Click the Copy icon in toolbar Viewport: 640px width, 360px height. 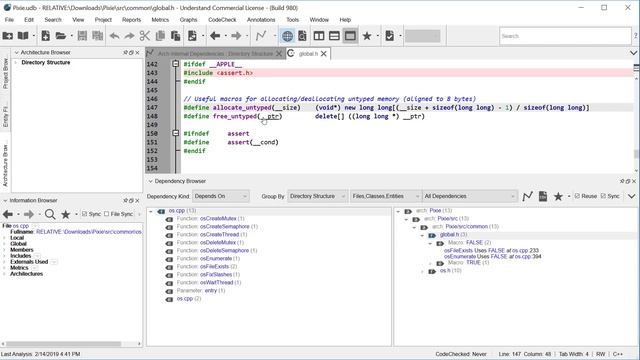pos(160,36)
